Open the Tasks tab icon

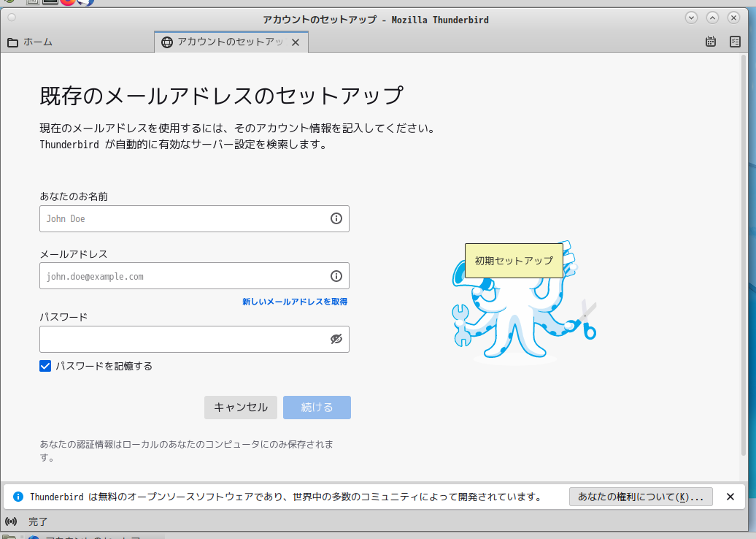coord(735,42)
